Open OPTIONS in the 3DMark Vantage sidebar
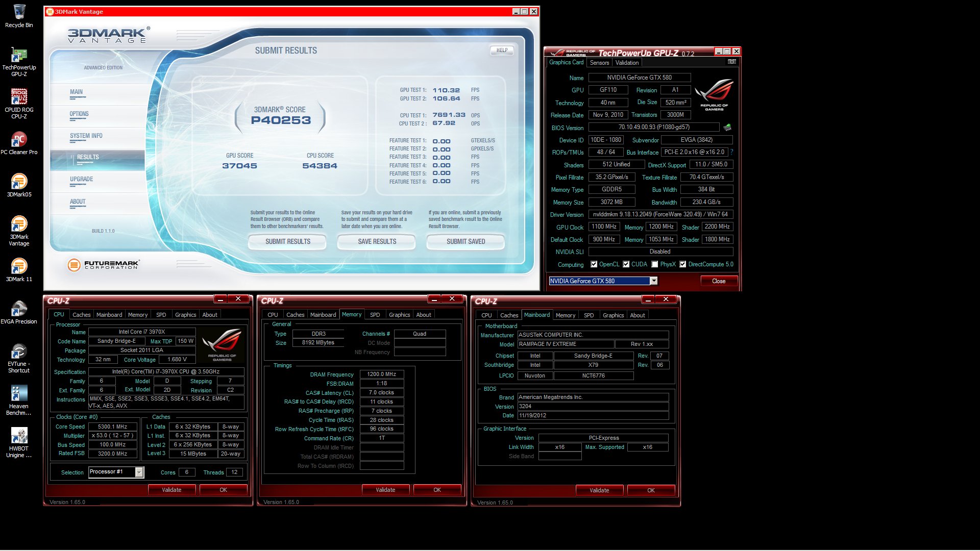 (79, 114)
